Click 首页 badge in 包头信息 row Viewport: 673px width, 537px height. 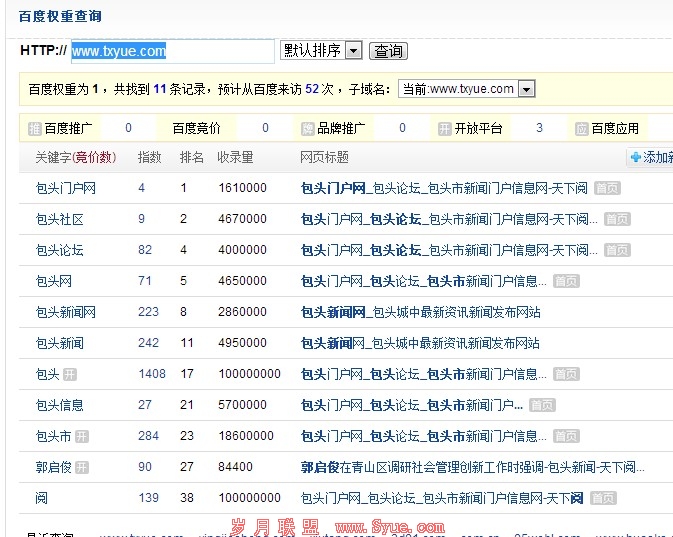[x=542, y=405]
